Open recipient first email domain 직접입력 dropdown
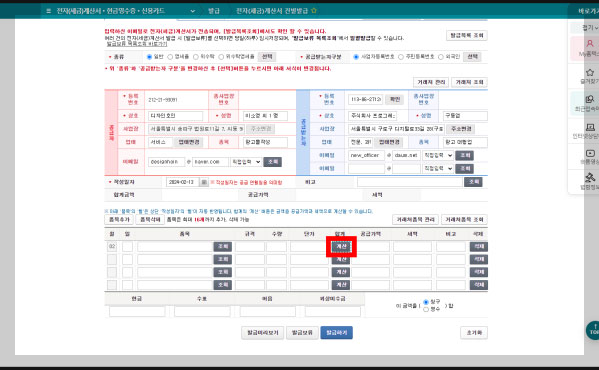Screen dimensions: 599x370 [438, 155]
